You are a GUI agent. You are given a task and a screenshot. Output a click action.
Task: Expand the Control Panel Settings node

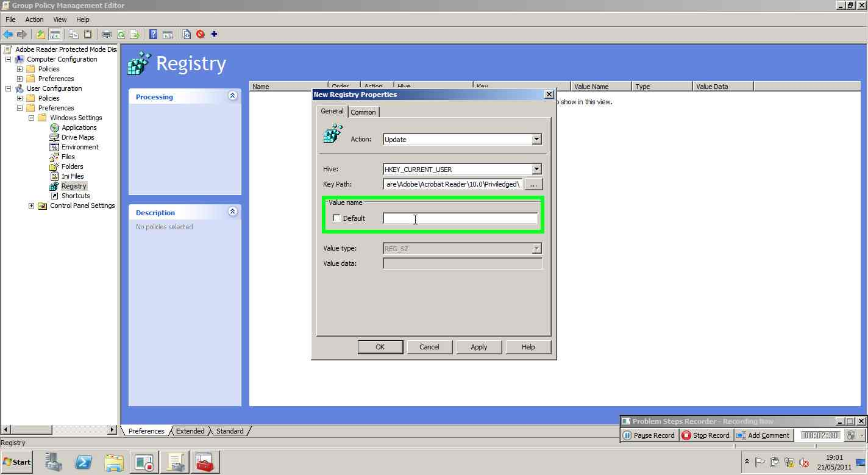(32, 205)
